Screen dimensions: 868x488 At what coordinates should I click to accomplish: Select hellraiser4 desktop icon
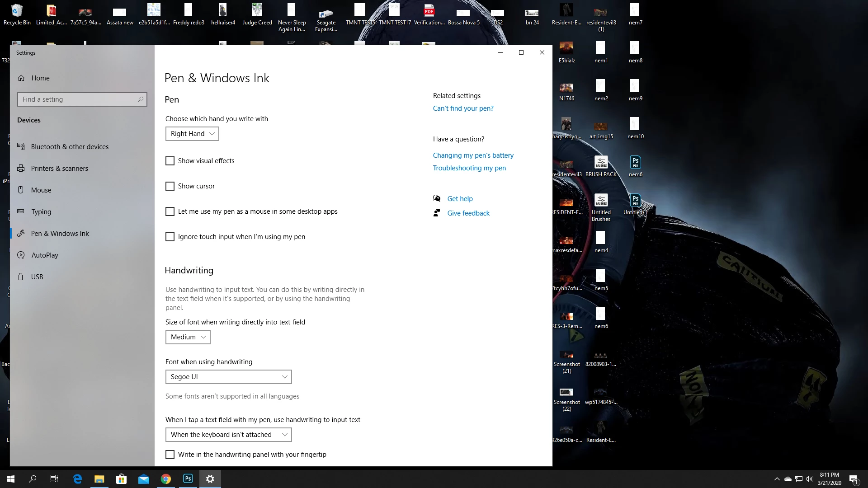pos(223,15)
